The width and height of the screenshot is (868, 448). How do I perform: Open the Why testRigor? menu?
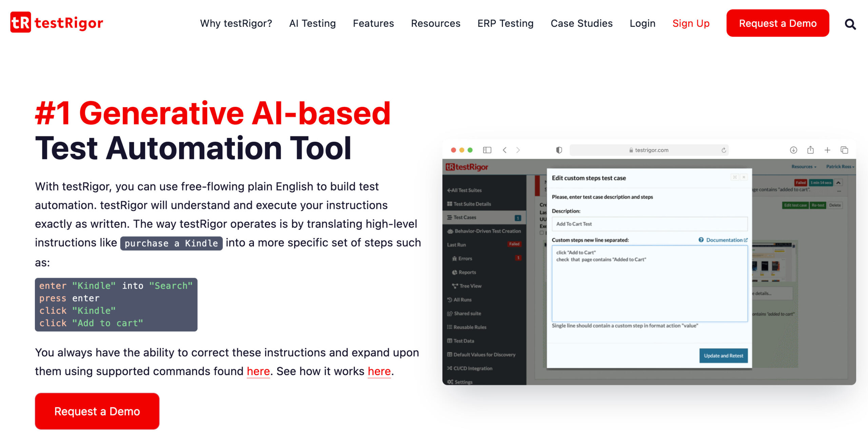tap(236, 23)
